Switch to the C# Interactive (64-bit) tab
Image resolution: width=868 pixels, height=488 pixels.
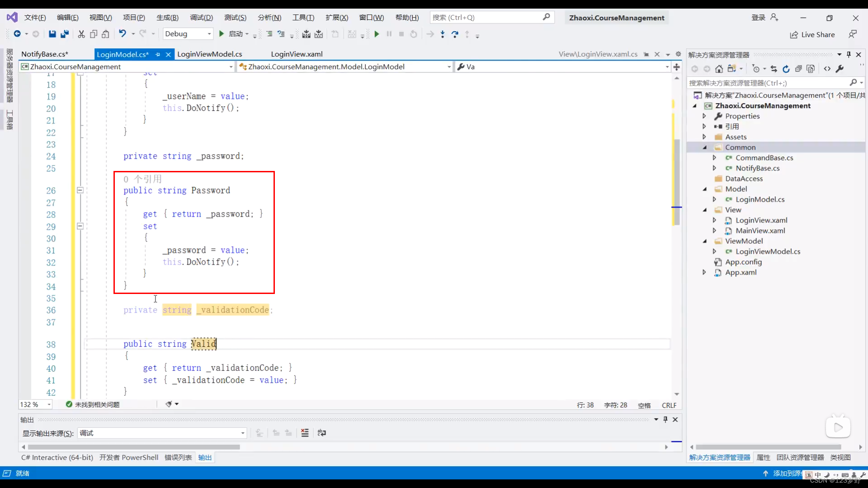click(x=57, y=458)
